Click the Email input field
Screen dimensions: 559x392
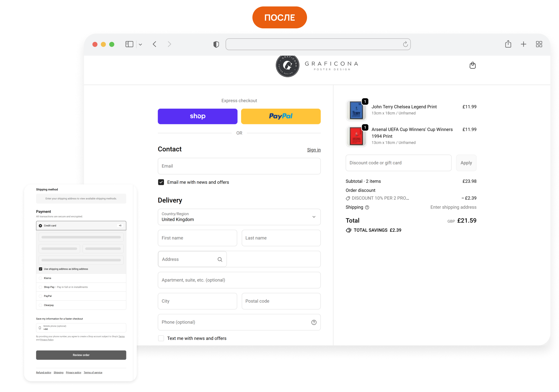(239, 166)
